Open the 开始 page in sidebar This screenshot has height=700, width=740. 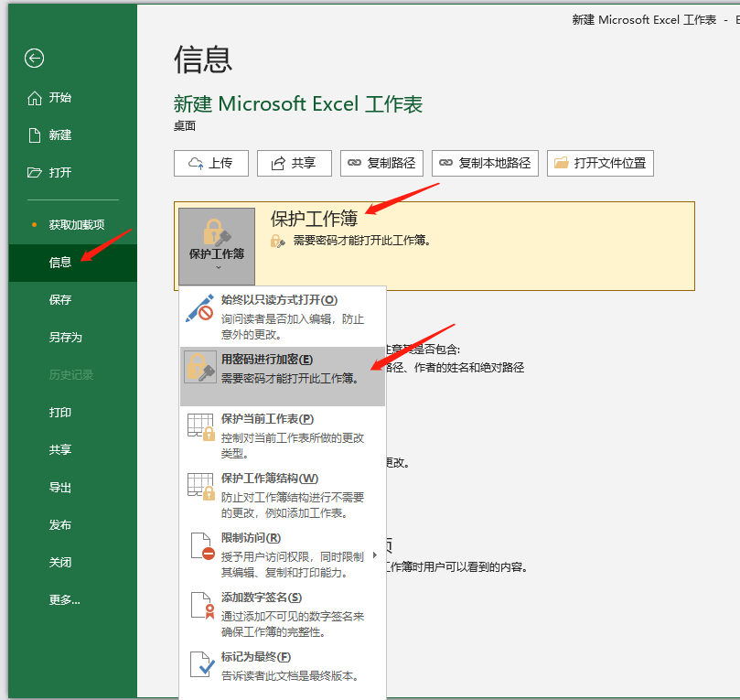point(72,98)
